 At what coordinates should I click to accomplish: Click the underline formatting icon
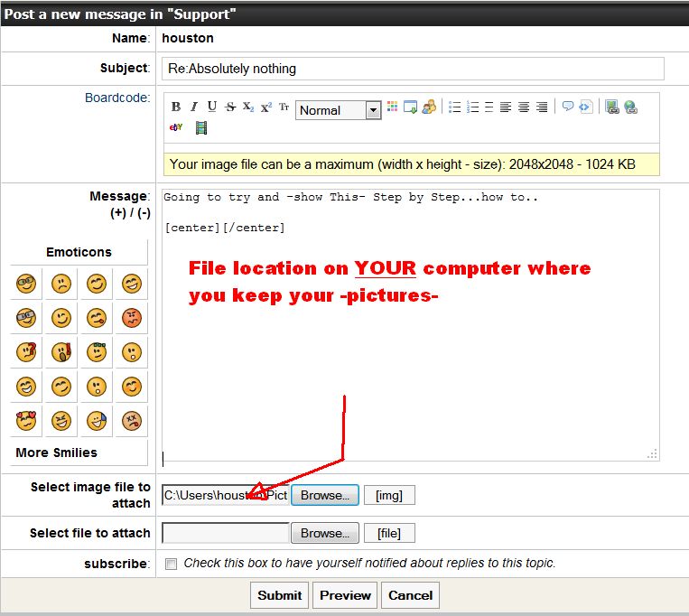pos(211,107)
